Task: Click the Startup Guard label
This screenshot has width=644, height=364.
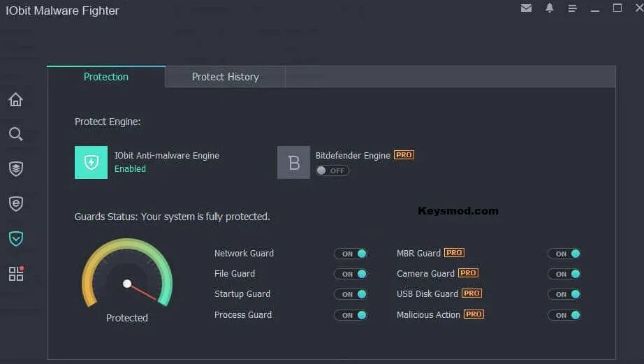Action: 242,293
